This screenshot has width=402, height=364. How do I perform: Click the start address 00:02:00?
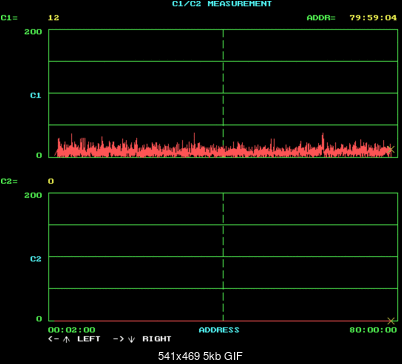click(x=72, y=330)
